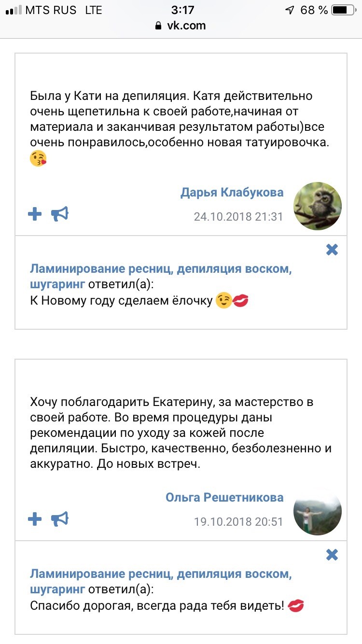The height and width of the screenshot is (644, 362).
Task: Delete the reply about ёлочку with X
Action: 332,250
